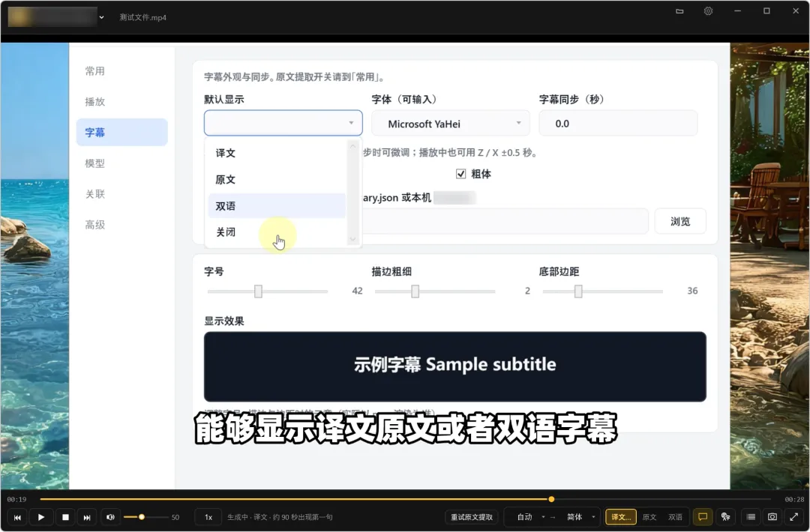Switch bottom bar subtitle mode to 原文
This screenshot has width=810, height=532.
(x=649, y=517)
